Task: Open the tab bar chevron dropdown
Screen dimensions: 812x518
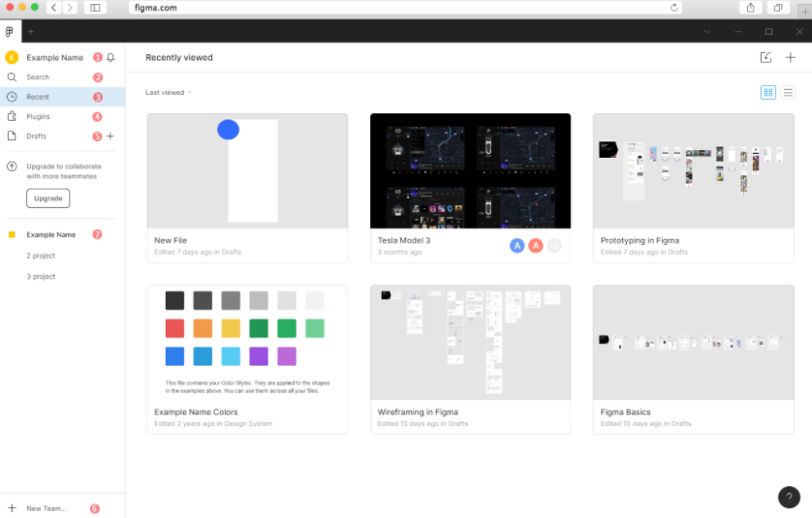Action: [x=707, y=32]
